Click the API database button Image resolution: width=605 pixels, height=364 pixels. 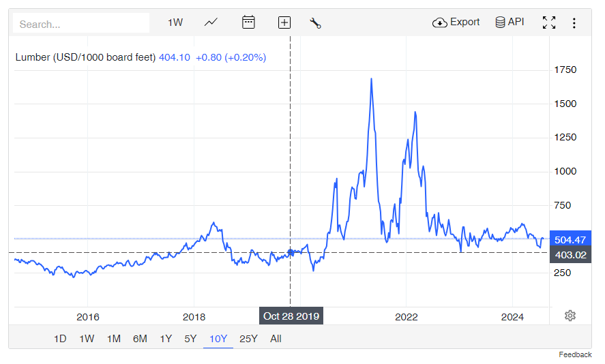pos(510,22)
